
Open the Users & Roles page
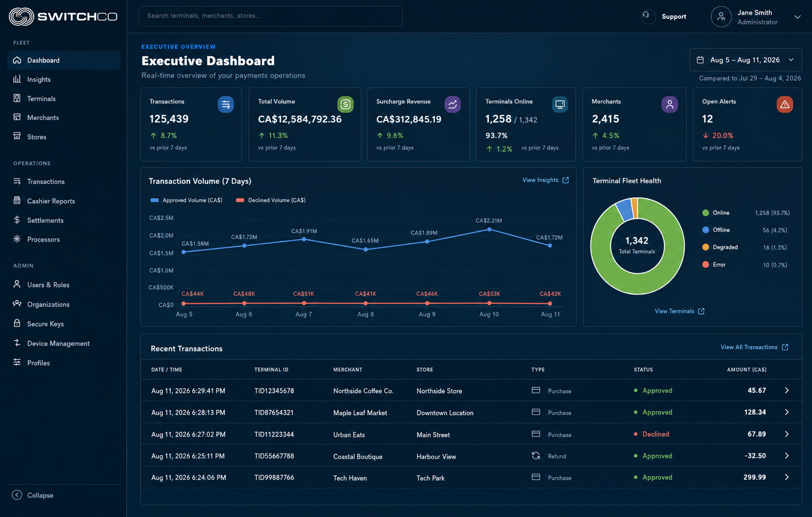coord(64,285)
